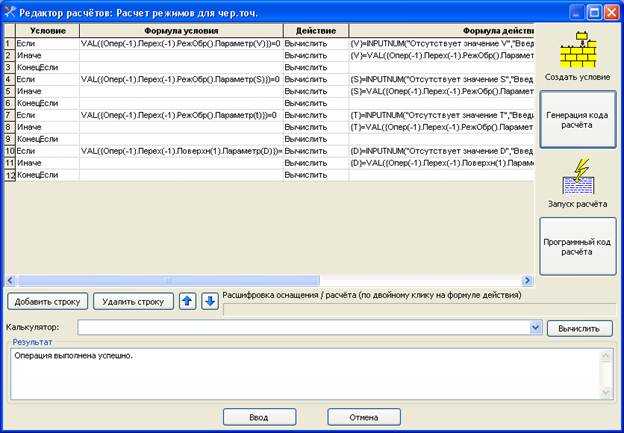Click action formula 'Отсутствует значение T'
624x433 pixels.
pos(441,115)
